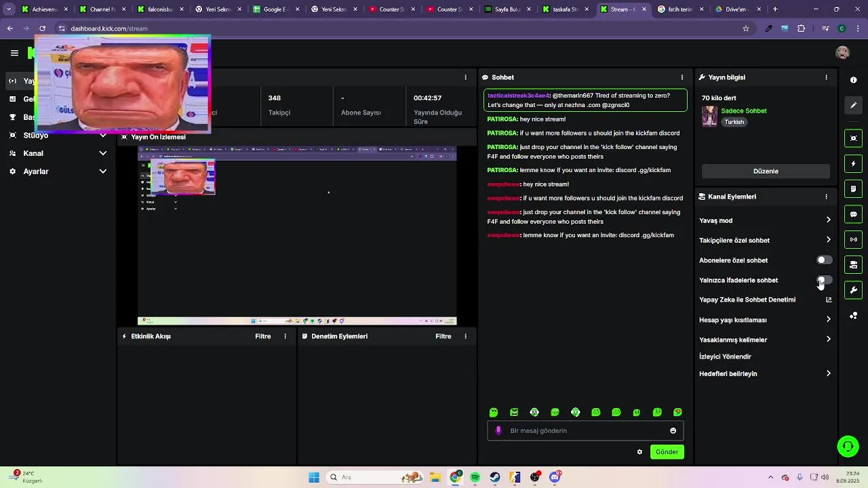Open Yayın bilgisi panel three-dot menu
The height and width of the screenshot is (488, 868).
coord(826,77)
